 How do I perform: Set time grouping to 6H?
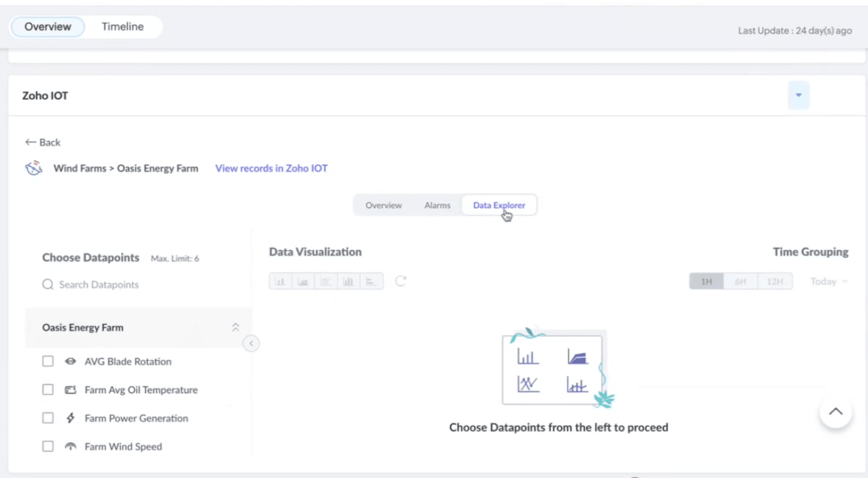coord(740,282)
